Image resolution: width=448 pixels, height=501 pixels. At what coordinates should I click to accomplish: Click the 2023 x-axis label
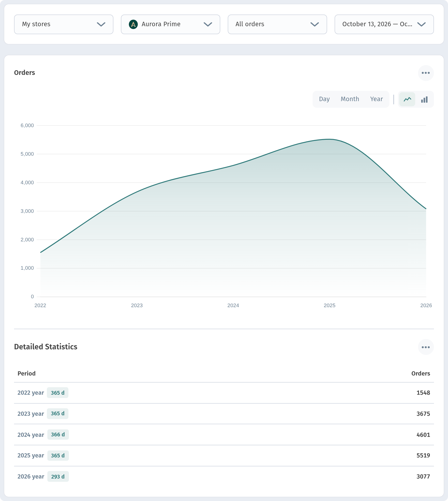[x=137, y=305]
